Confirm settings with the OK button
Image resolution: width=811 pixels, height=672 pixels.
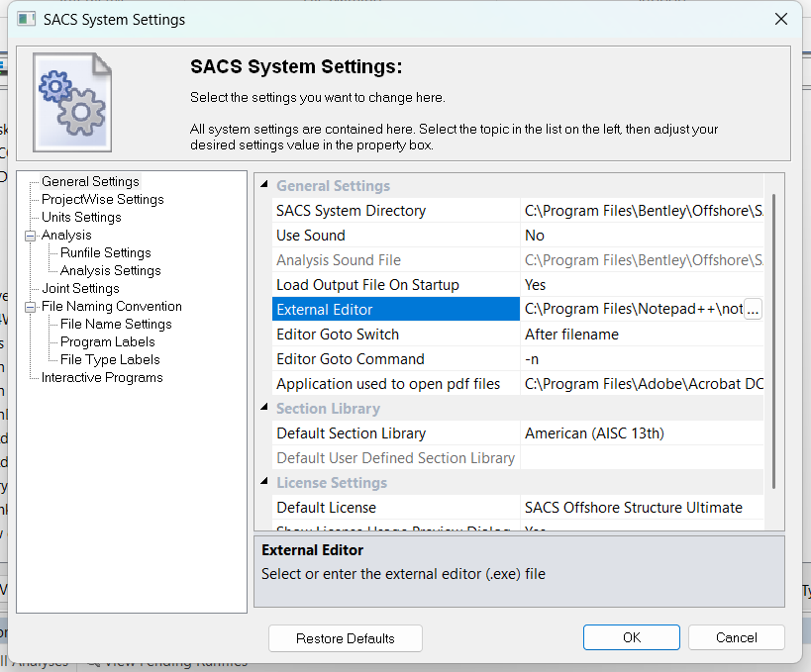[x=631, y=638]
